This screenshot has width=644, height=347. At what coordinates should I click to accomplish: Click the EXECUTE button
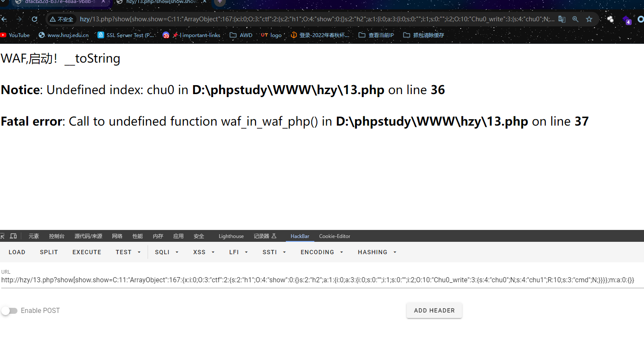pos(87,252)
